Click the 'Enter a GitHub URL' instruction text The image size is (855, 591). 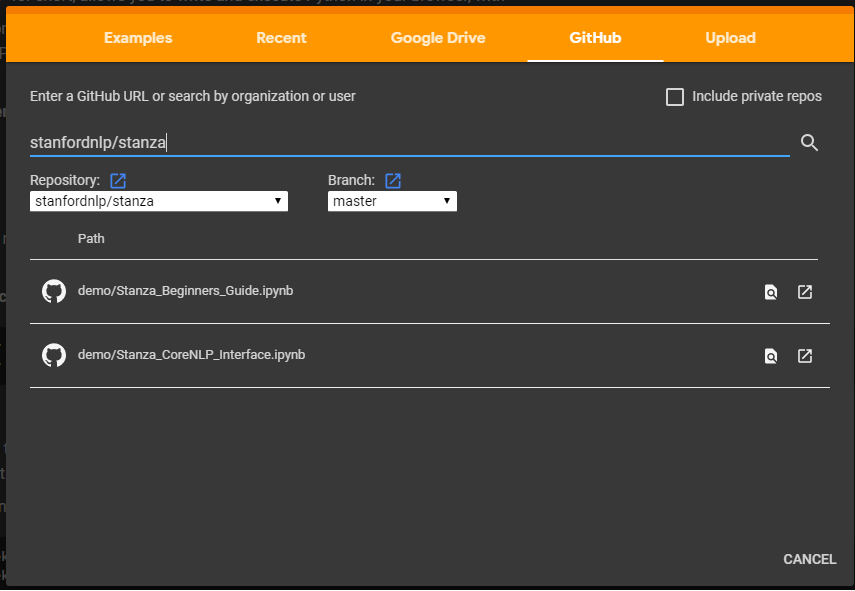(192, 97)
